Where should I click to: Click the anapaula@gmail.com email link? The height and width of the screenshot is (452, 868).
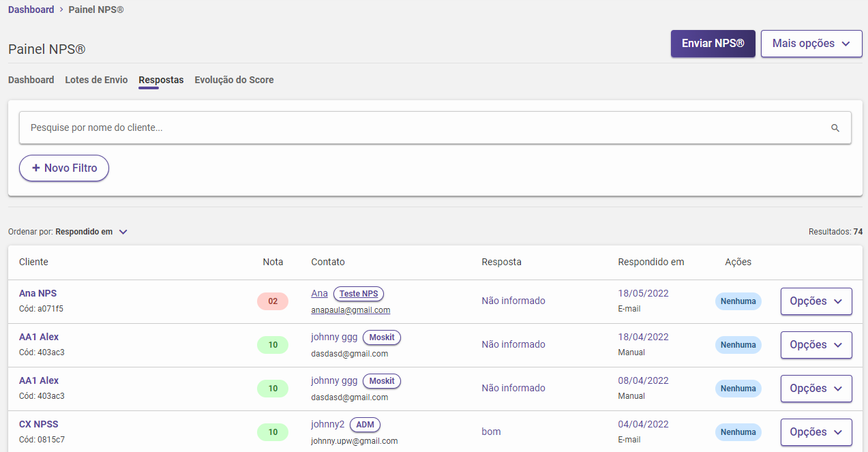click(x=350, y=310)
